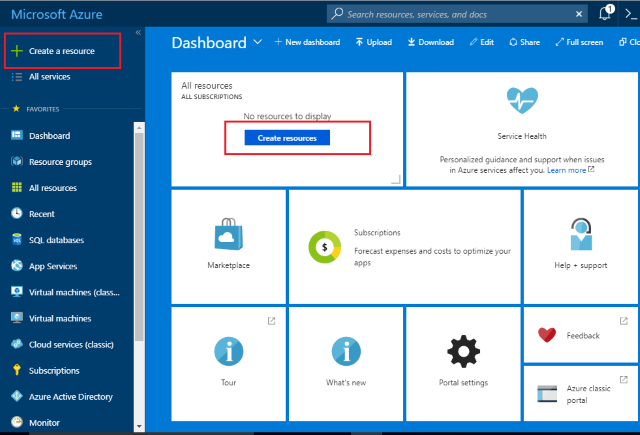The image size is (640, 435).
Task: Click the Azure Active Directory diamond icon
Action: [x=17, y=396]
